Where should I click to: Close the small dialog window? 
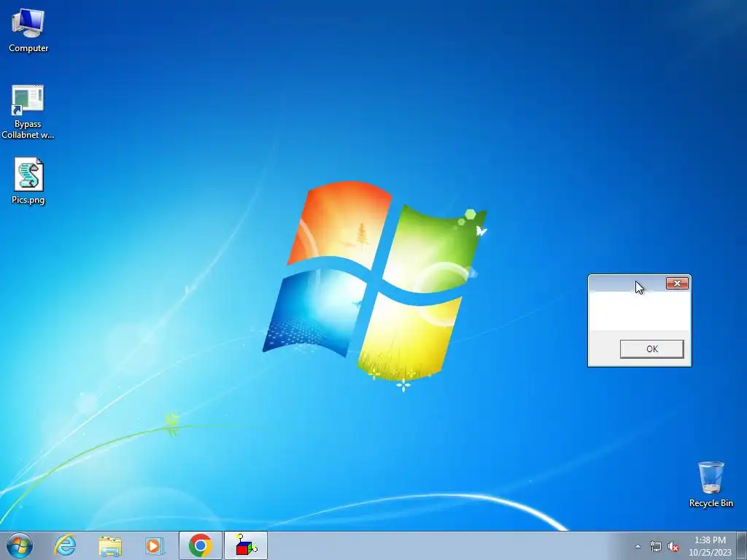point(677,284)
